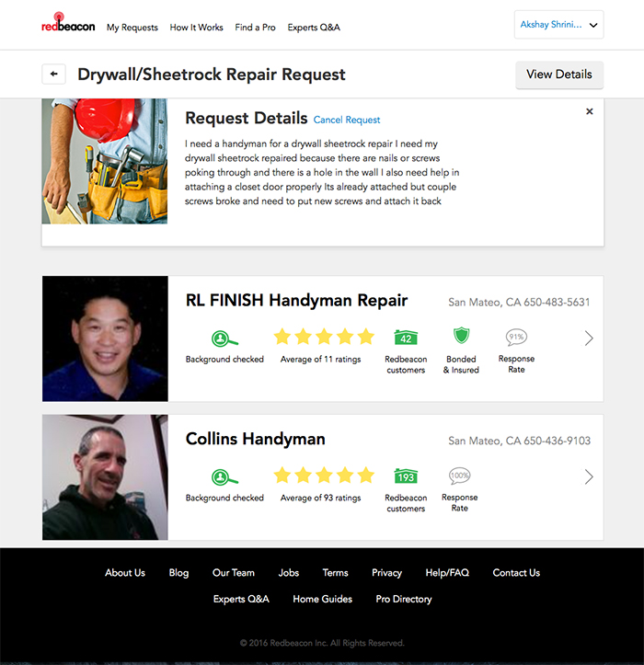This screenshot has width=644, height=665.
Task: Click Collins Handyman profile photo
Action: tap(105, 477)
